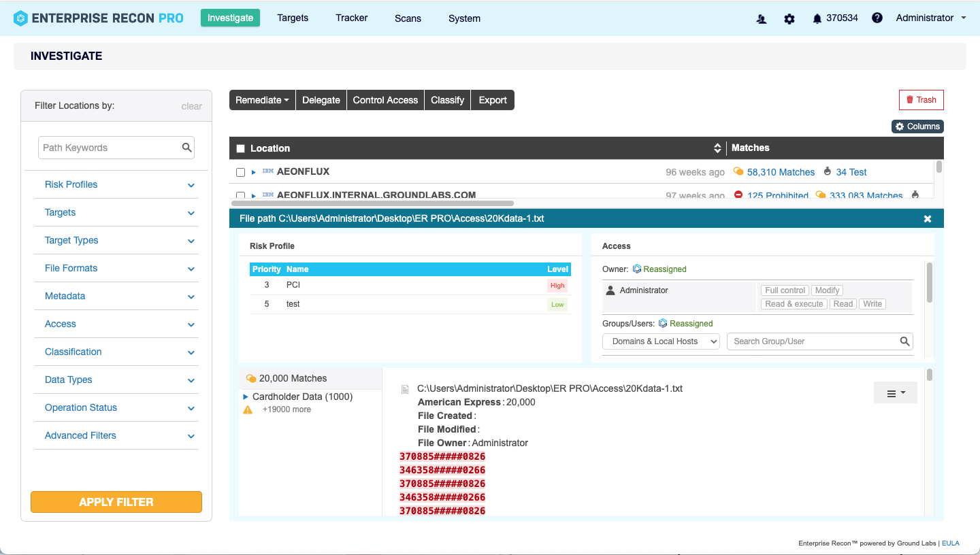Toggle the Full control permission
980x555 pixels.
(x=785, y=290)
